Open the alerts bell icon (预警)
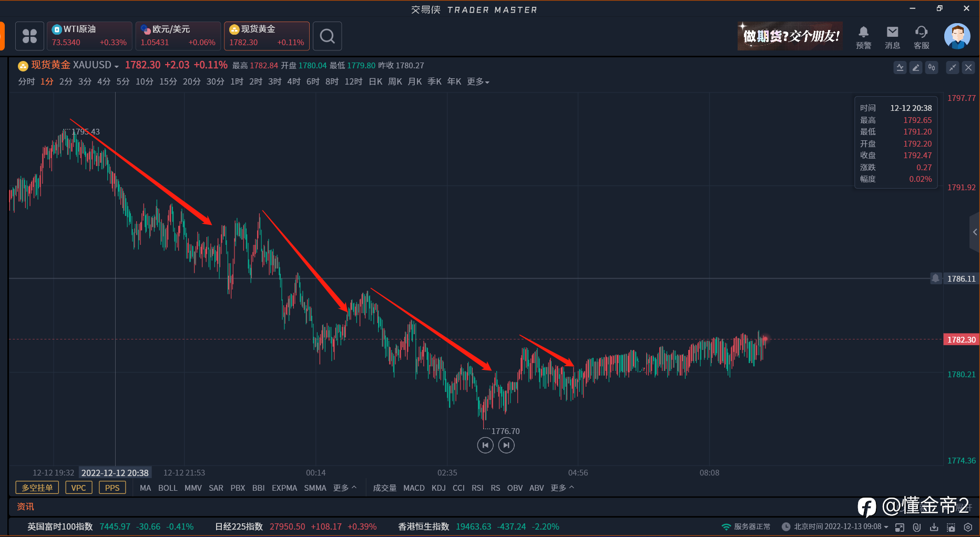Screen dimensions: 980x537 pos(863,37)
